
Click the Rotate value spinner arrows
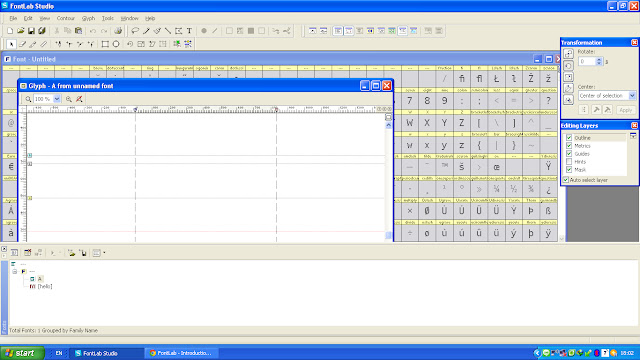click(x=599, y=61)
